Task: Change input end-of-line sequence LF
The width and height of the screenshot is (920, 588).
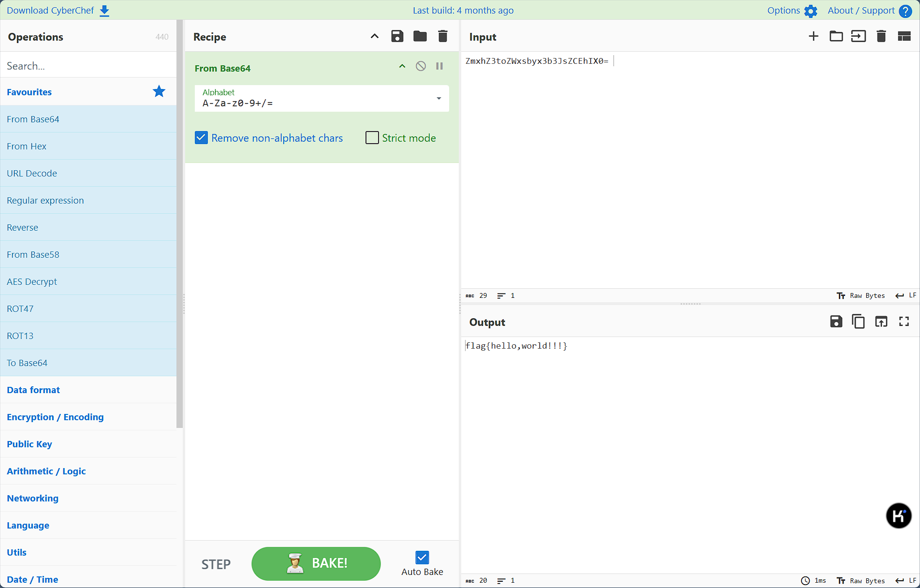Action: click(x=906, y=295)
